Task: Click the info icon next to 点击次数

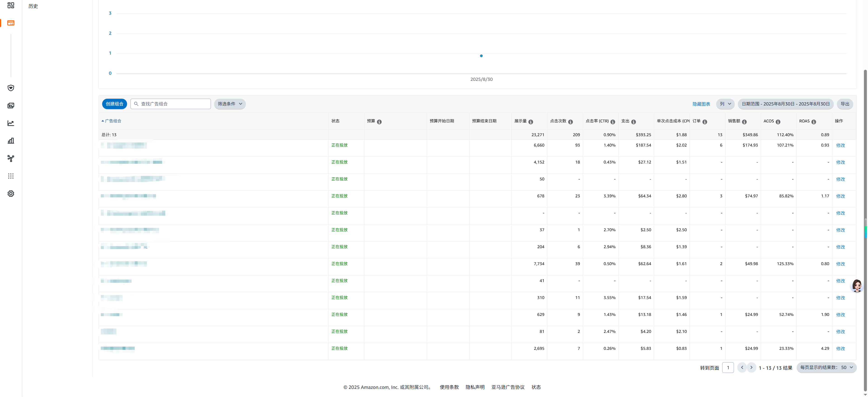Action: click(571, 122)
